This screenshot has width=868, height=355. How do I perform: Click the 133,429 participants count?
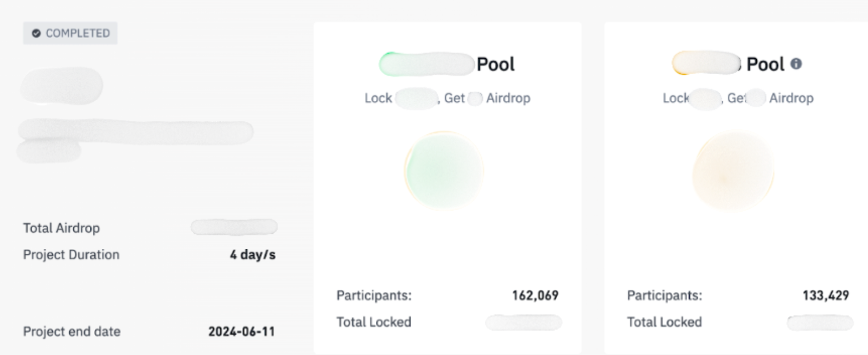point(826,295)
